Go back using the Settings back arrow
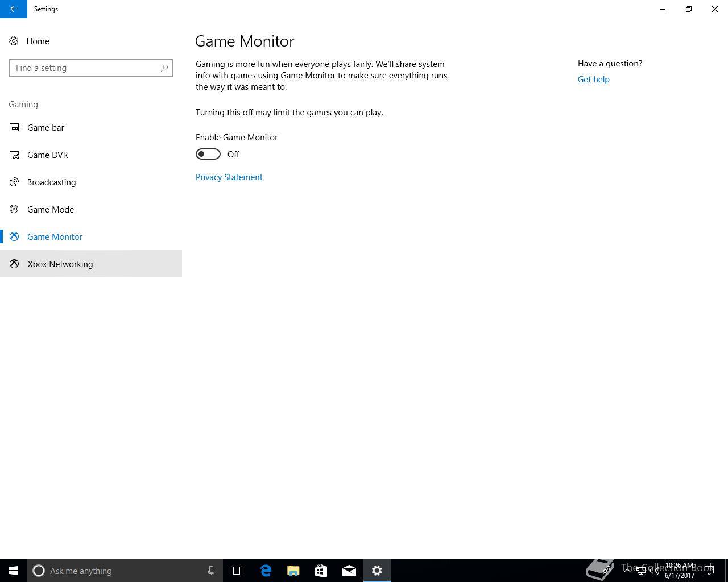728x582 pixels. 14,9
